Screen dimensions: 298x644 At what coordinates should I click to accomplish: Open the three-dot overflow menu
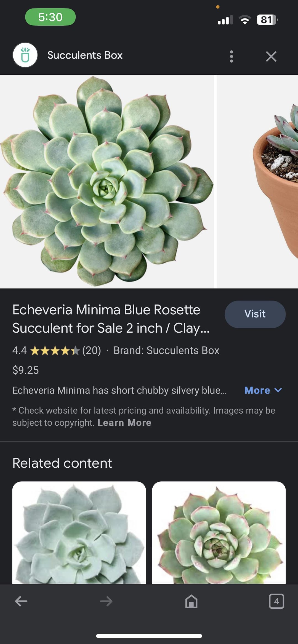pyautogui.click(x=231, y=56)
